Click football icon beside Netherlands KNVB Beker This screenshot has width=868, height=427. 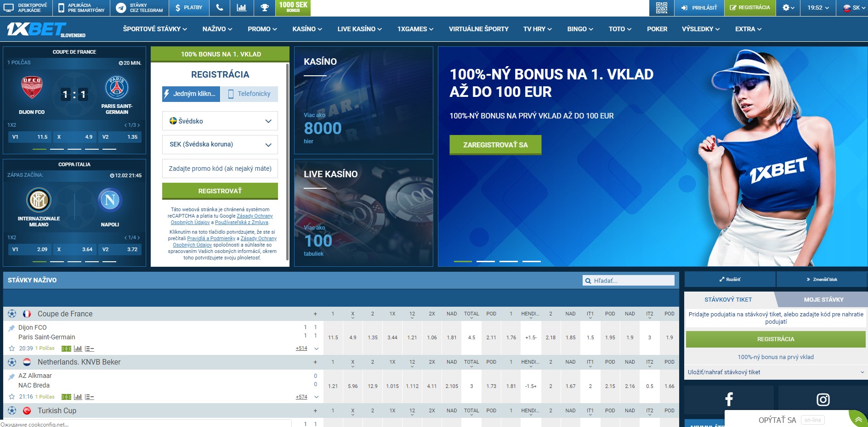(12, 362)
